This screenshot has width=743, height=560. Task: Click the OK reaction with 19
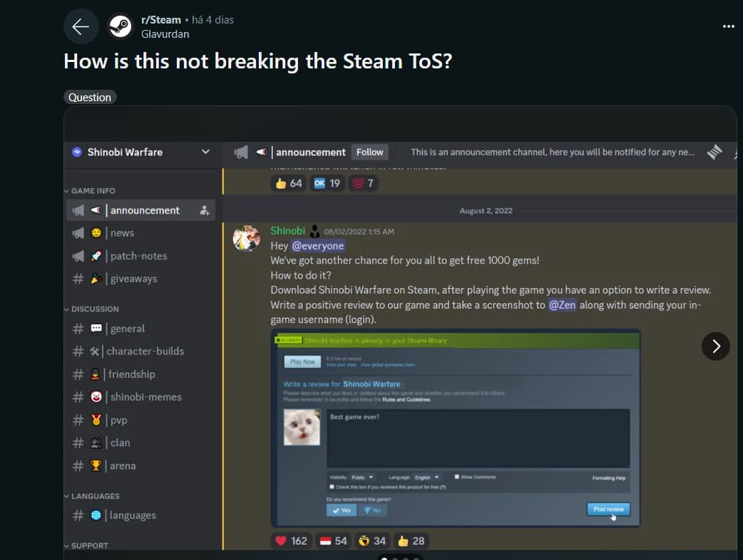(327, 183)
